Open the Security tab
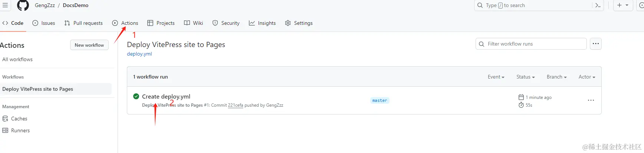The height and width of the screenshot is (153, 644). (x=226, y=23)
